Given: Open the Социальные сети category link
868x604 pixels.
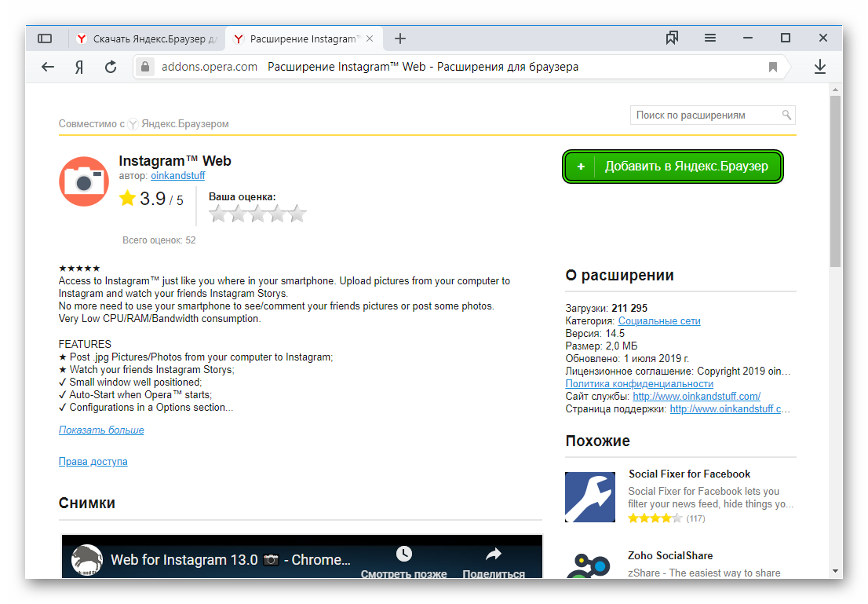Looking at the screenshot, I should (x=659, y=320).
